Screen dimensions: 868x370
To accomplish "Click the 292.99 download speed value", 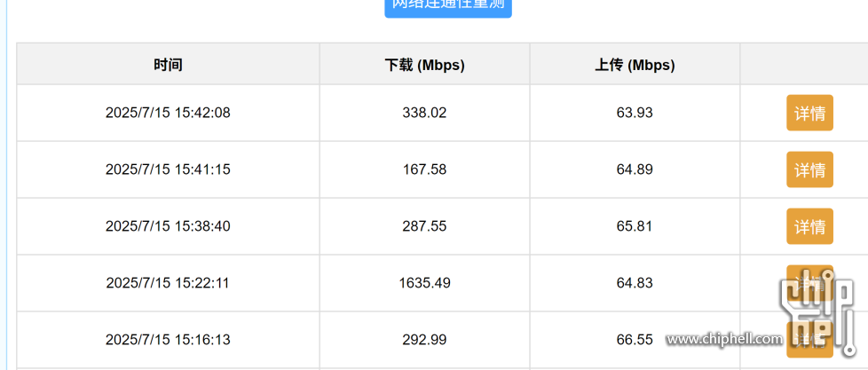I will tap(424, 340).
